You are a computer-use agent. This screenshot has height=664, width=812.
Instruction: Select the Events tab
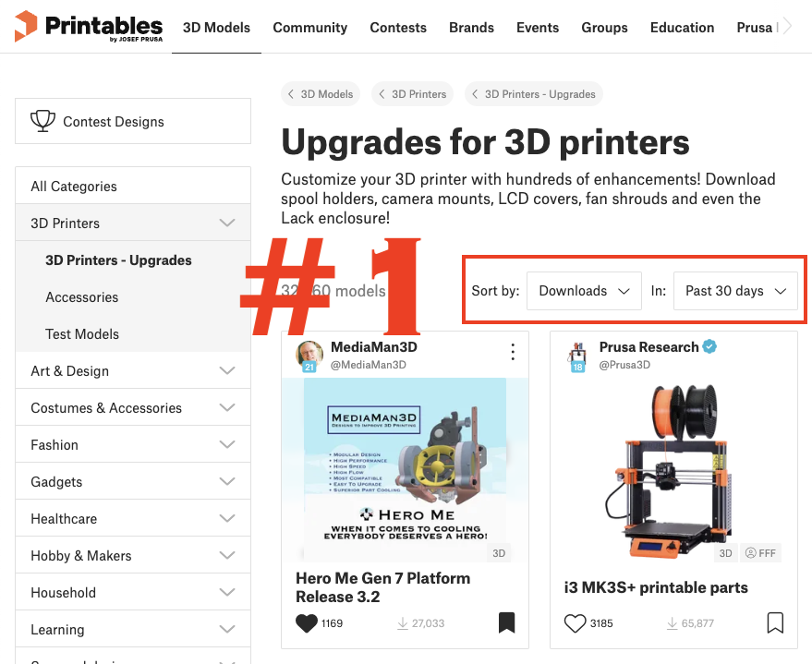click(x=538, y=28)
